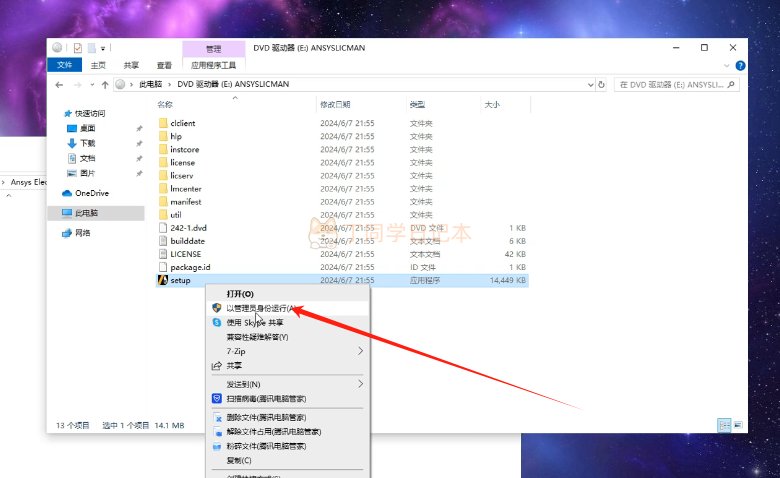Click the setup application icon

point(163,280)
